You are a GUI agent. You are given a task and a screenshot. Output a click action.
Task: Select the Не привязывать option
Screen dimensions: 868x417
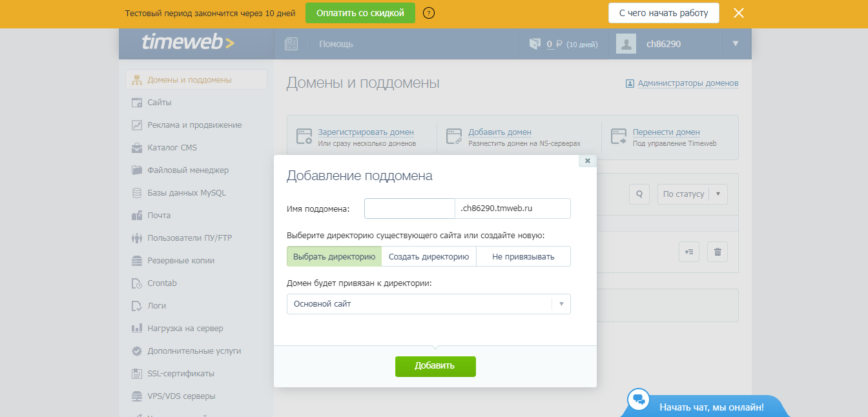[523, 256]
